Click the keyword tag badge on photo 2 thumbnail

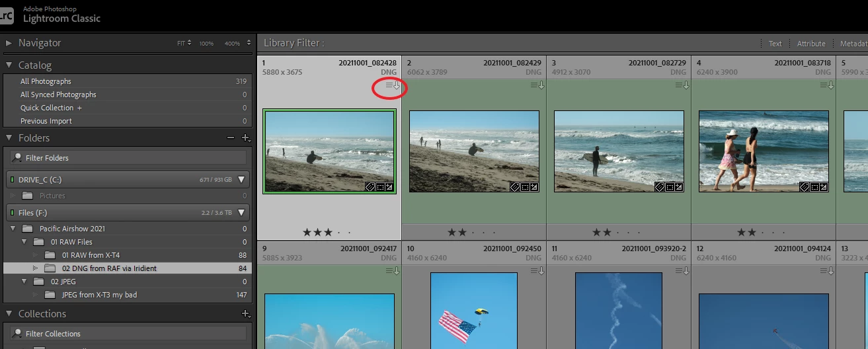tap(516, 187)
